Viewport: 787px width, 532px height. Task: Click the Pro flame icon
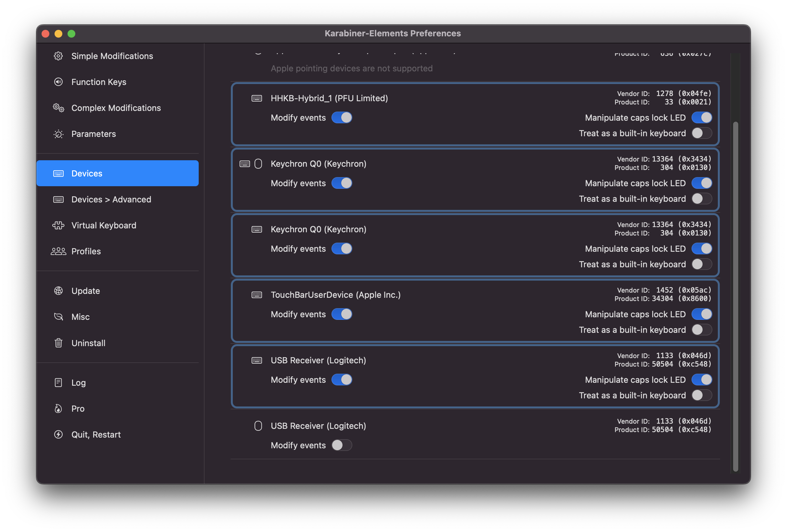pyautogui.click(x=58, y=408)
